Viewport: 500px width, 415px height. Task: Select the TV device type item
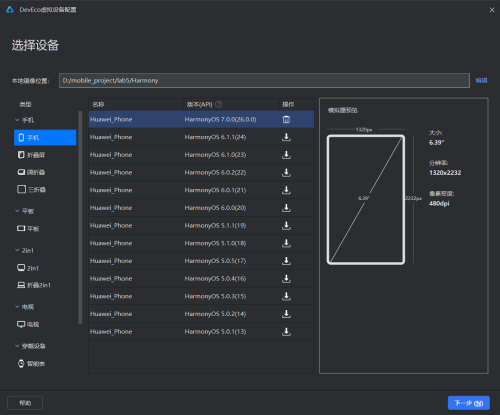click(x=28, y=324)
